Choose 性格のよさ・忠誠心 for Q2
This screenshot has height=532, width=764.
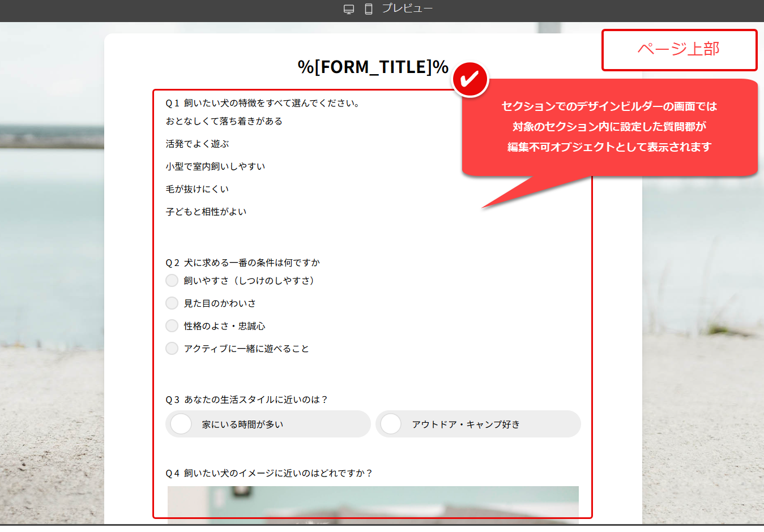point(172,325)
